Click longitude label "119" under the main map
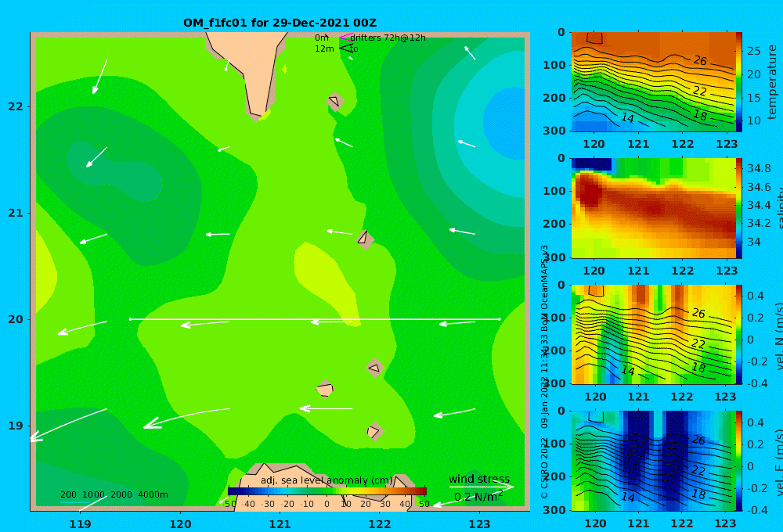 (x=80, y=524)
